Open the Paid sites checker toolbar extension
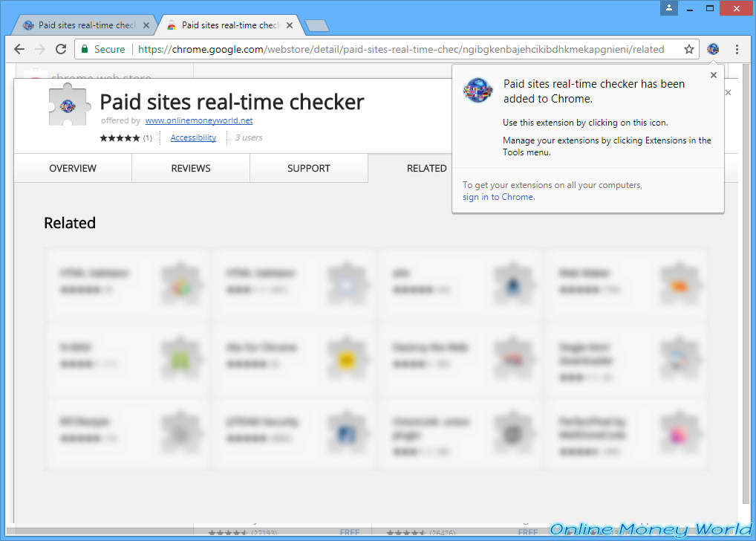Viewport: 756px width, 541px height. coord(713,49)
